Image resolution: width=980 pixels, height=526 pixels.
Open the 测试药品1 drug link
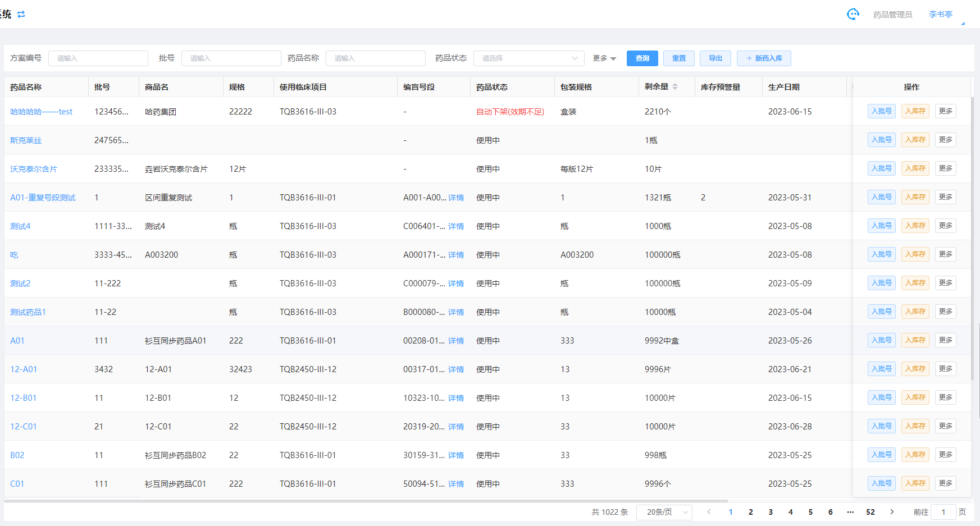pyautogui.click(x=28, y=312)
